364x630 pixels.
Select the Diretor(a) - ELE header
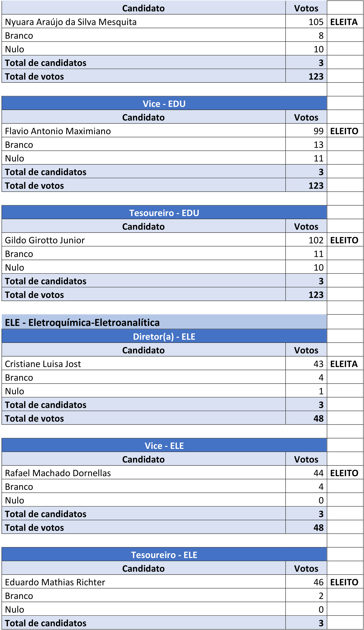point(164,336)
